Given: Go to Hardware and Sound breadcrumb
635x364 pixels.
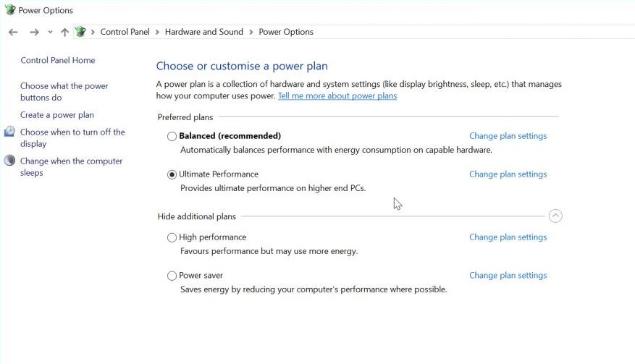Looking at the screenshot, I should coord(204,32).
